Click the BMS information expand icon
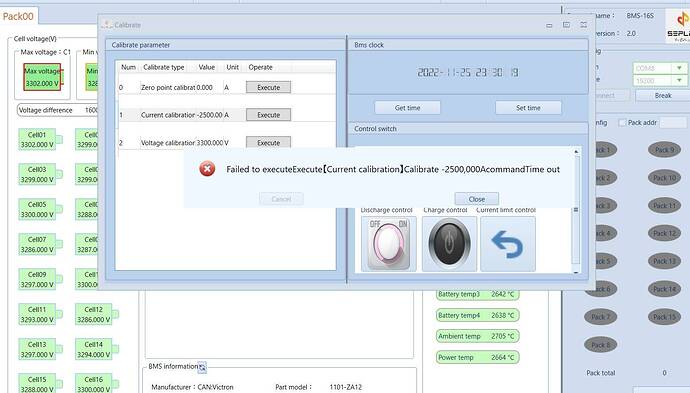 click(x=202, y=367)
